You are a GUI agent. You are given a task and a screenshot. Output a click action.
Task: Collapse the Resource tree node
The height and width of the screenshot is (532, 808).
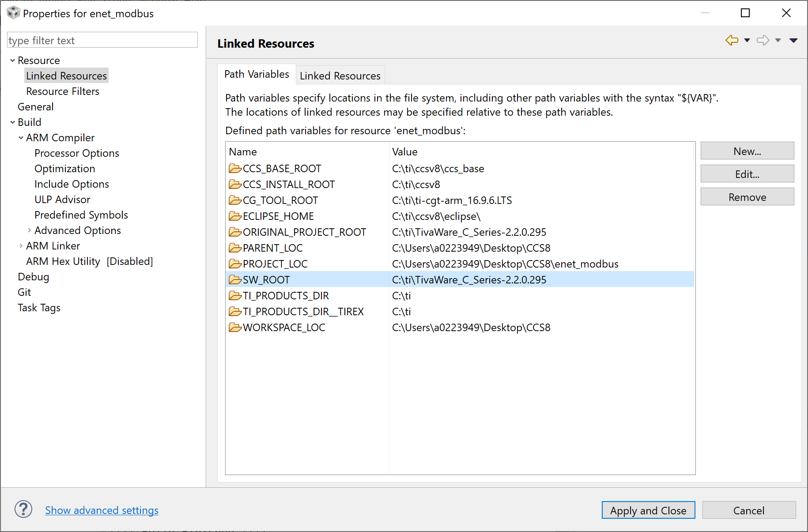pyautogui.click(x=12, y=60)
